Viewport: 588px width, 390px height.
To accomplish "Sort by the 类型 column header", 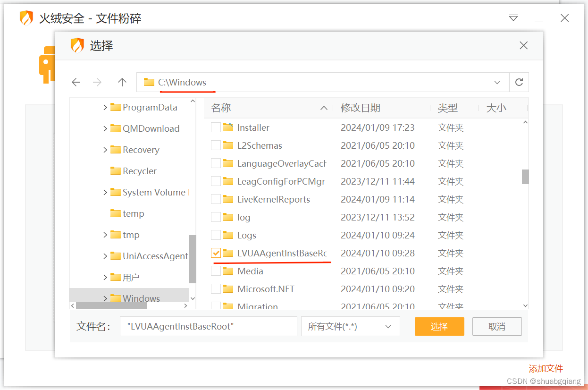I will click(x=454, y=108).
